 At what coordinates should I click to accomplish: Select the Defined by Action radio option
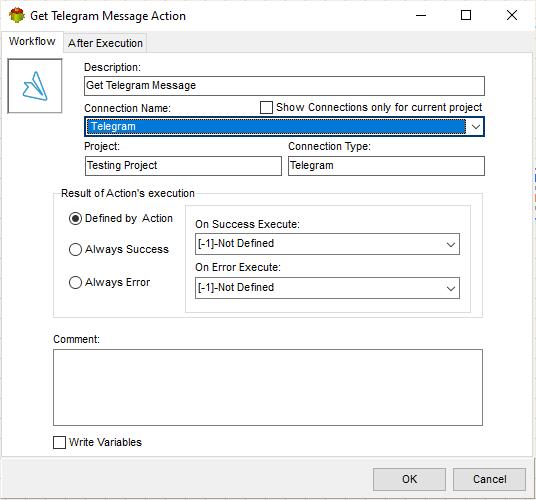(x=75, y=218)
